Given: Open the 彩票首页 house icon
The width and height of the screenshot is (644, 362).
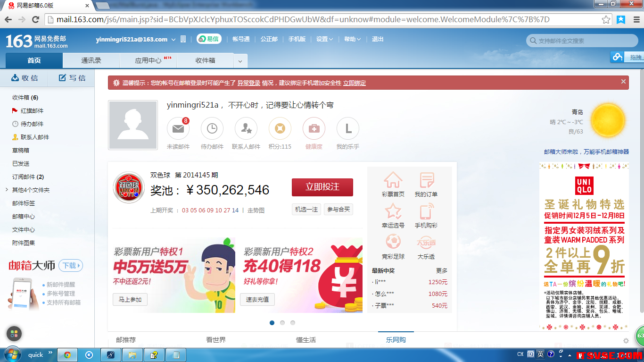Looking at the screenshot, I should (x=393, y=180).
